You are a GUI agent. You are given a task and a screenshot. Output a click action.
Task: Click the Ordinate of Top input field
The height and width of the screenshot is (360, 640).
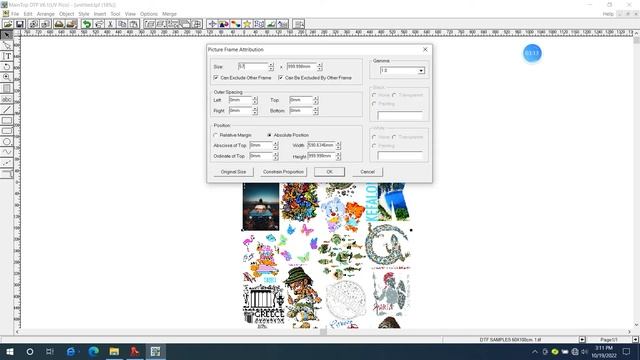click(x=261, y=156)
